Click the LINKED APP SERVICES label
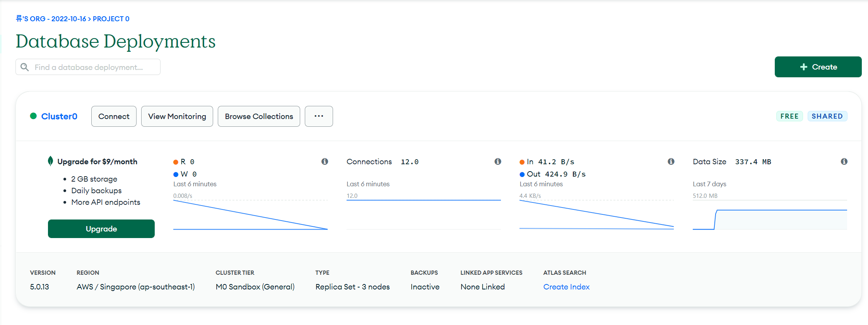The width and height of the screenshot is (868, 325). point(491,272)
